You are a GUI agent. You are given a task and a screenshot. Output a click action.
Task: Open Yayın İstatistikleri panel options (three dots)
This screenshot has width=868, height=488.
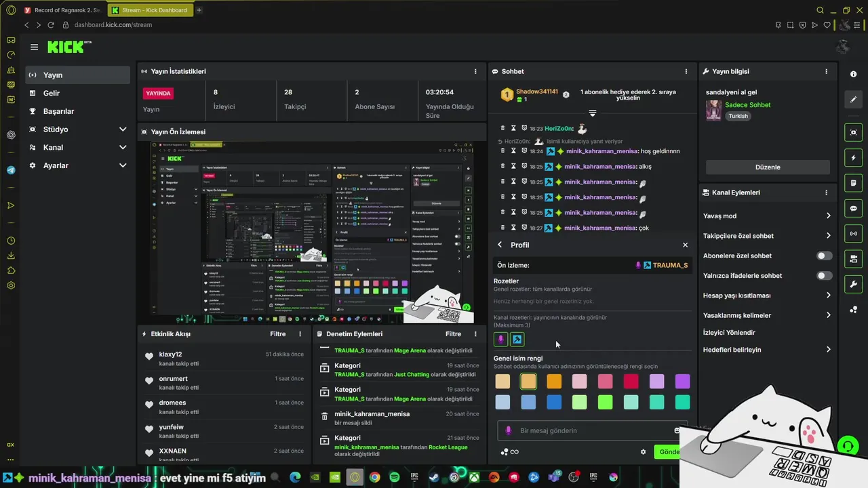coord(475,71)
